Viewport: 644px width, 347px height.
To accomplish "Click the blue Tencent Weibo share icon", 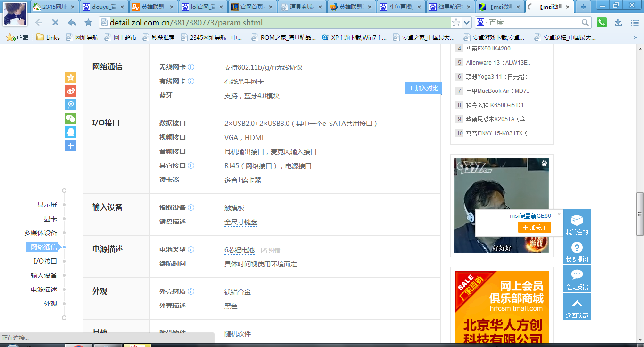I will (x=71, y=105).
